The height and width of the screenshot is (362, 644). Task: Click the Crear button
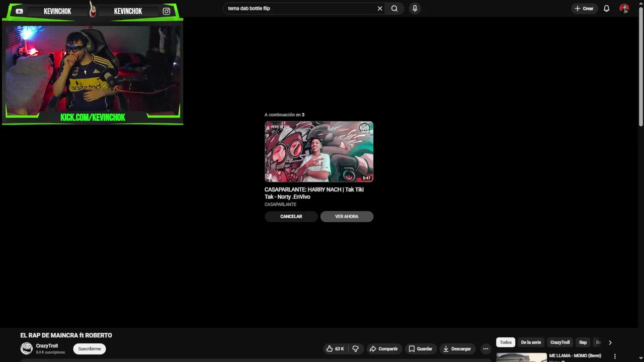coord(584,9)
